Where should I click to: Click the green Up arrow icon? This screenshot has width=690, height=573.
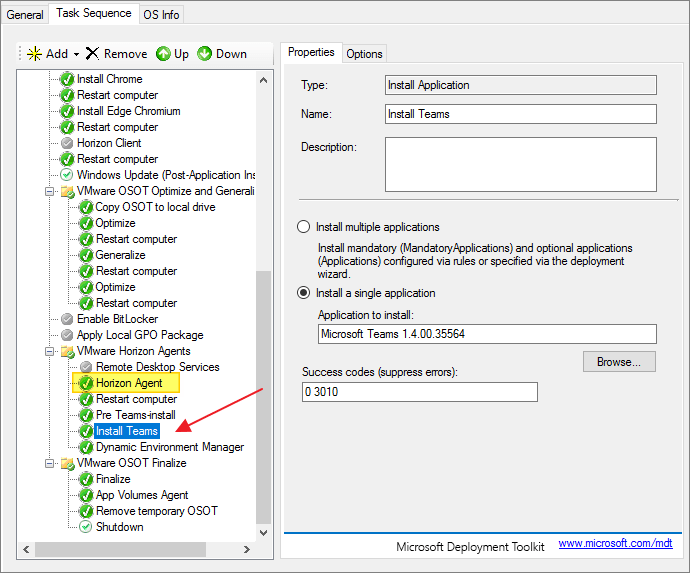click(163, 53)
